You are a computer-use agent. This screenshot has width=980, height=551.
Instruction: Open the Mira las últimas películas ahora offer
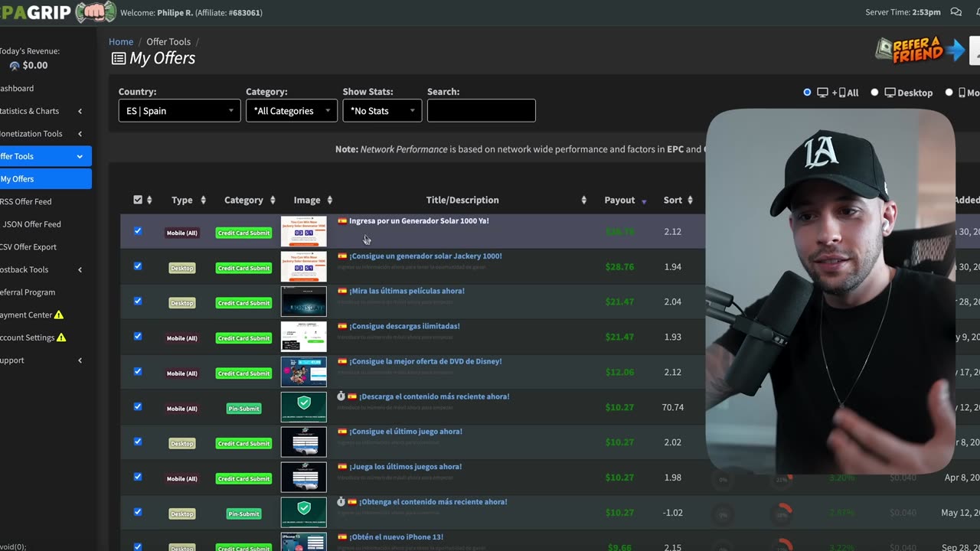click(x=407, y=291)
